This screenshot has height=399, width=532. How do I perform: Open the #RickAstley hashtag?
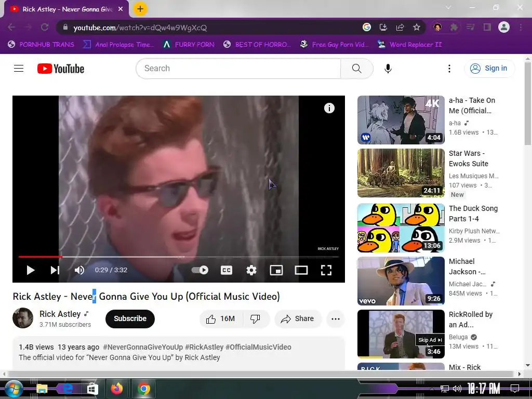(204, 347)
